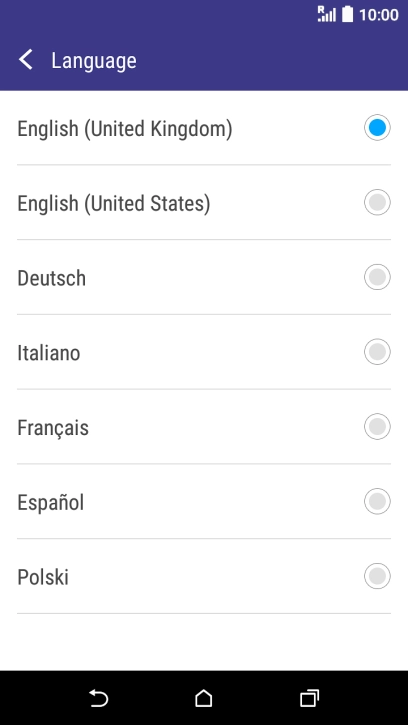The width and height of the screenshot is (408, 725).
Task: Tap the Android back navigation icon
Action: pyautogui.click(x=99, y=698)
